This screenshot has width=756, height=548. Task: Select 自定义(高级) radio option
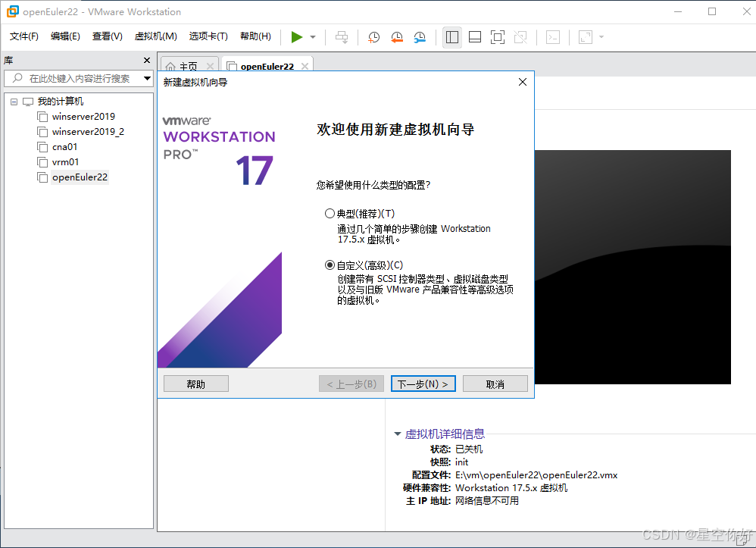330,265
